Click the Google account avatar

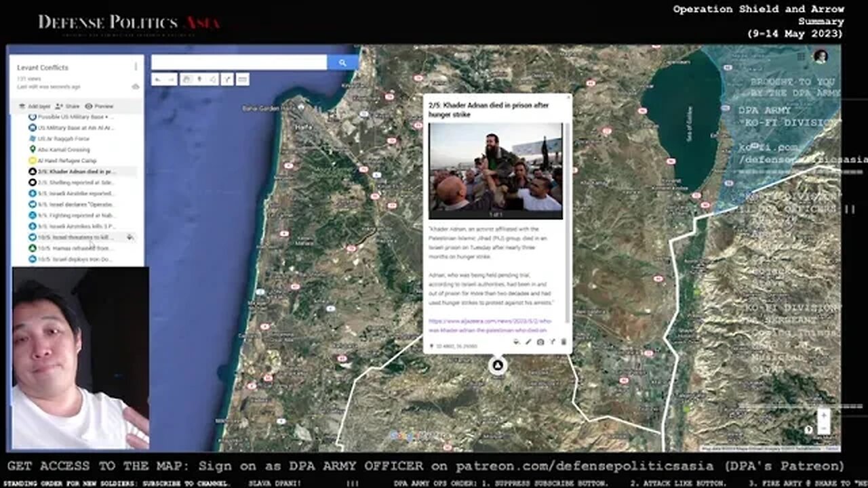pyautogui.click(x=821, y=56)
